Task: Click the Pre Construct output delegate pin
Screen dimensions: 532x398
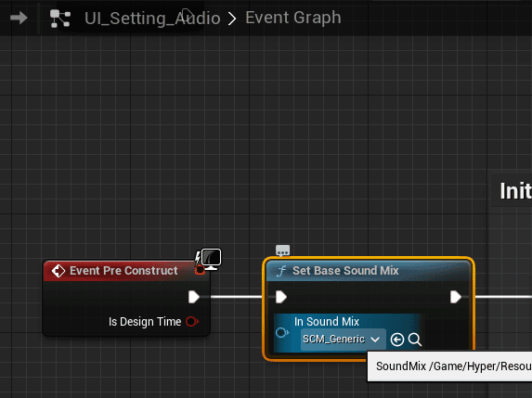Action: [x=201, y=270]
